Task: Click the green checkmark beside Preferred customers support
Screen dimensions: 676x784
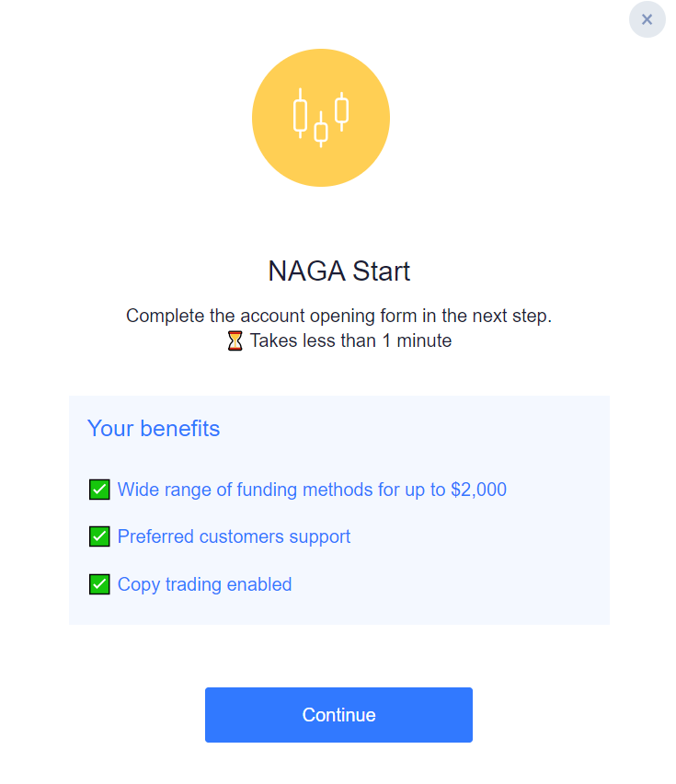Action: click(99, 536)
